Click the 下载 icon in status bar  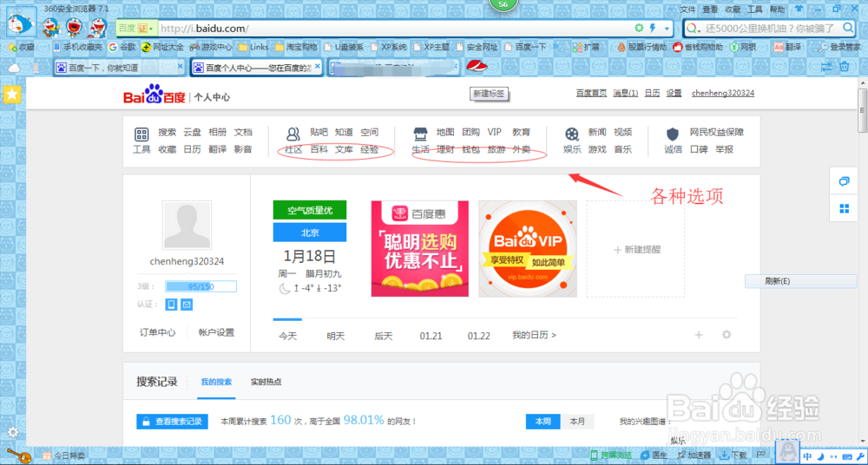pos(724,455)
